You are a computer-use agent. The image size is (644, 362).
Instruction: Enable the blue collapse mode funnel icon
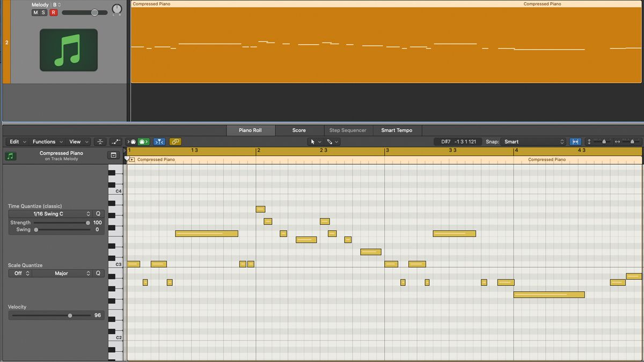[x=159, y=141]
